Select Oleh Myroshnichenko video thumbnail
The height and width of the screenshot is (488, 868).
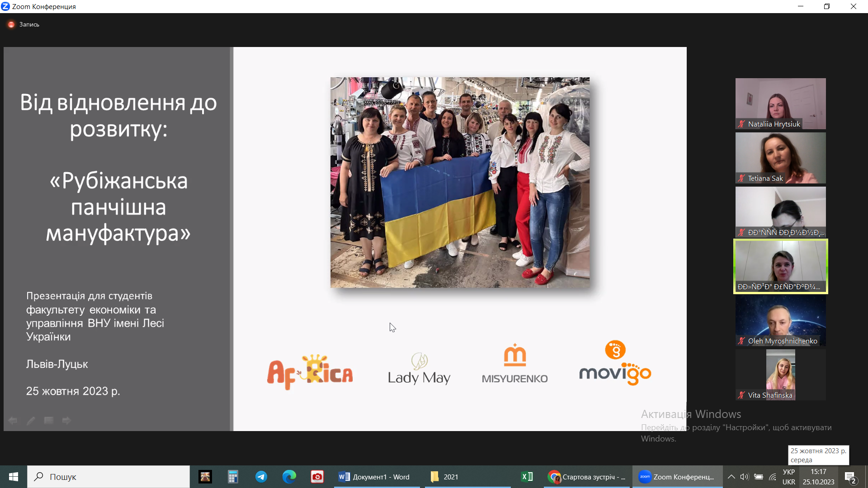click(x=780, y=320)
